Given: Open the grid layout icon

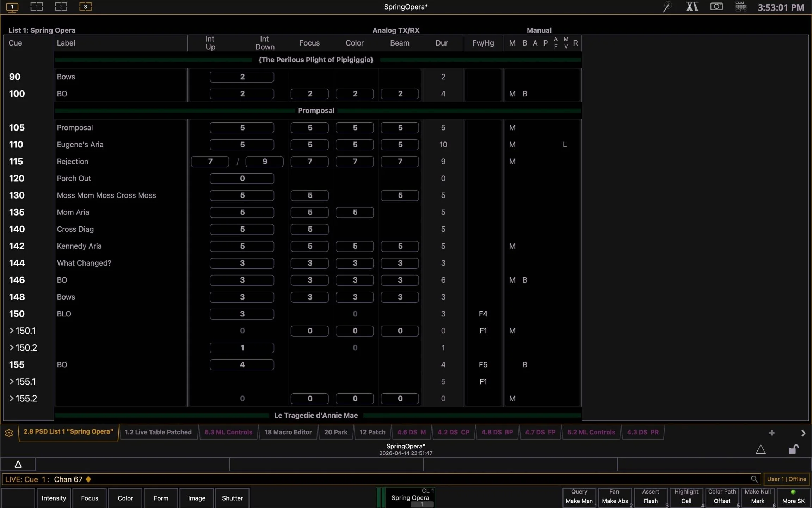Looking at the screenshot, I should click(741, 7).
